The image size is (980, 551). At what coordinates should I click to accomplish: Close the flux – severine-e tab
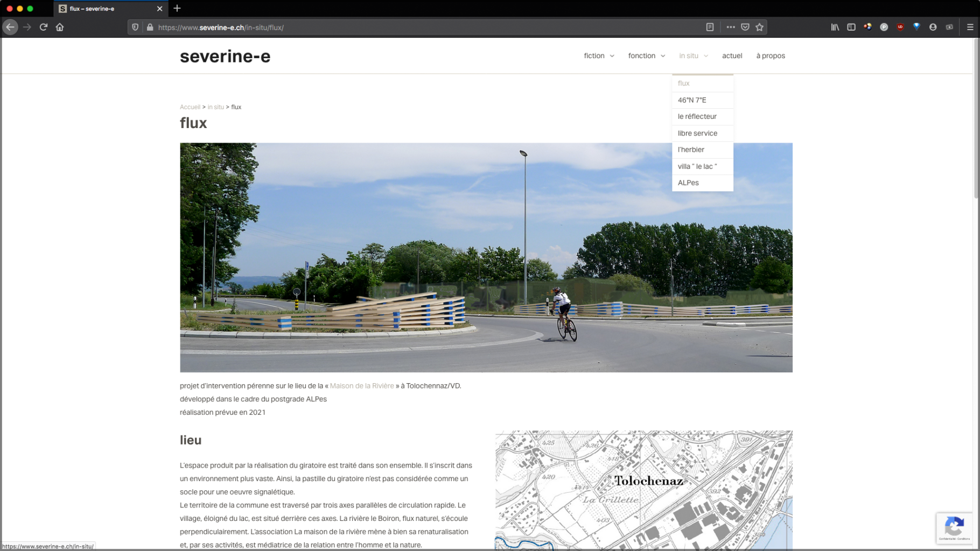159,9
